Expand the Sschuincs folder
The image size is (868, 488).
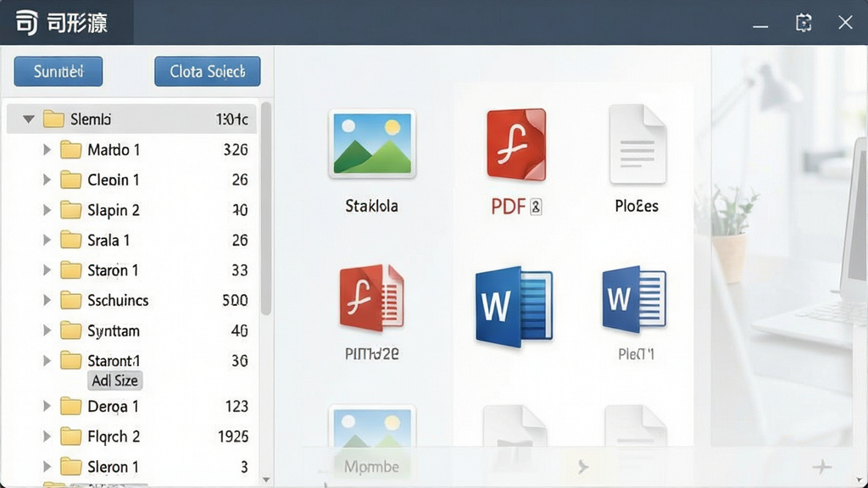pyautogui.click(x=47, y=301)
